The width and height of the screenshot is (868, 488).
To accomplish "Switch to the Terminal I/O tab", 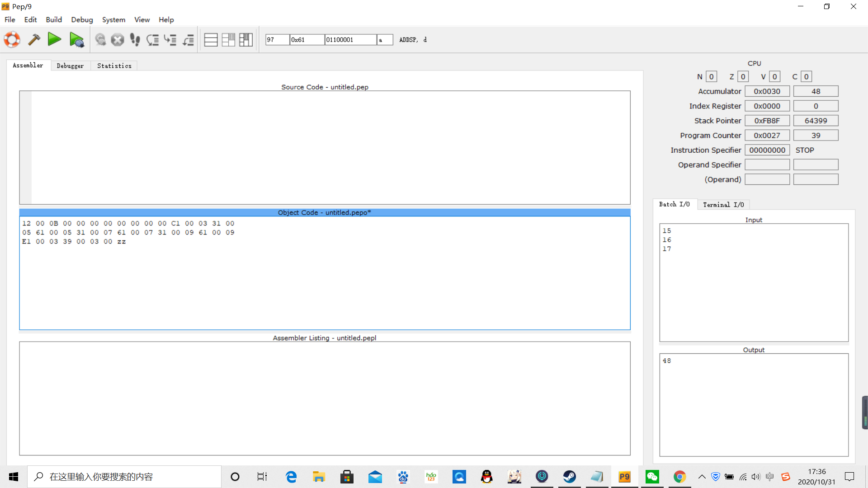I will click(723, 205).
